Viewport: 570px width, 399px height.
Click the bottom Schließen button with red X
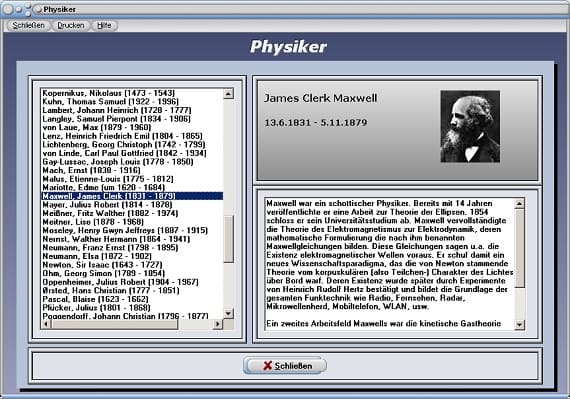[285, 366]
